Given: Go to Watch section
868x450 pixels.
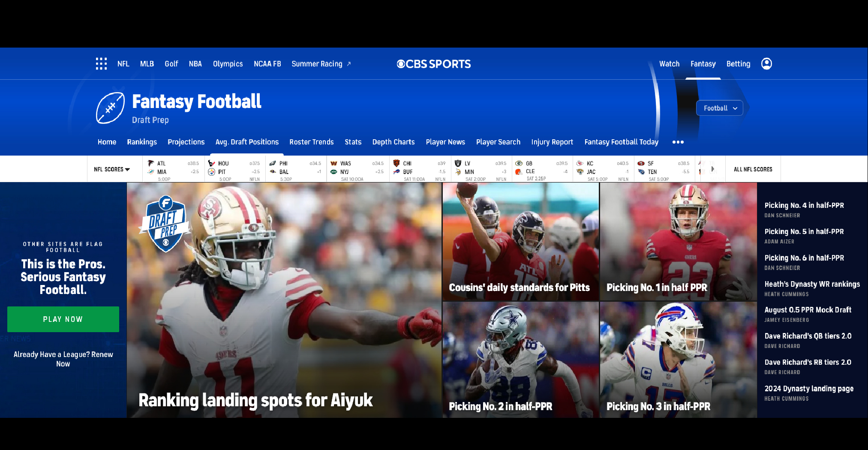Looking at the screenshot, I should click(x=669, y=64).
